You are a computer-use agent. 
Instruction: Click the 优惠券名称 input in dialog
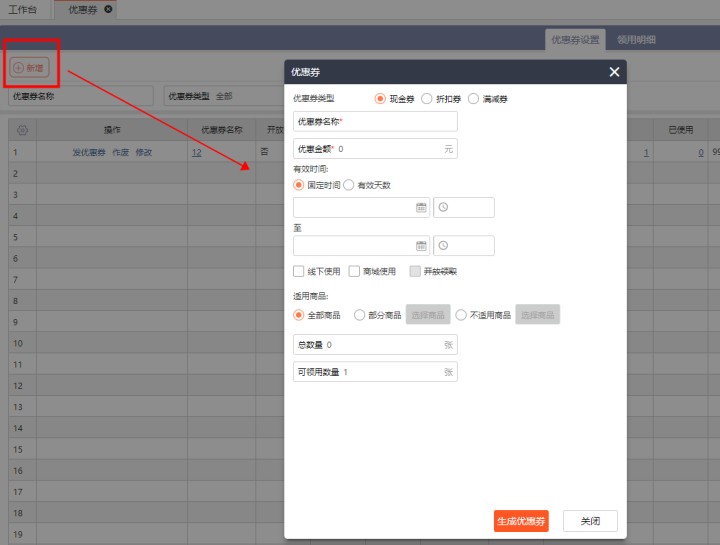point(375,121)
